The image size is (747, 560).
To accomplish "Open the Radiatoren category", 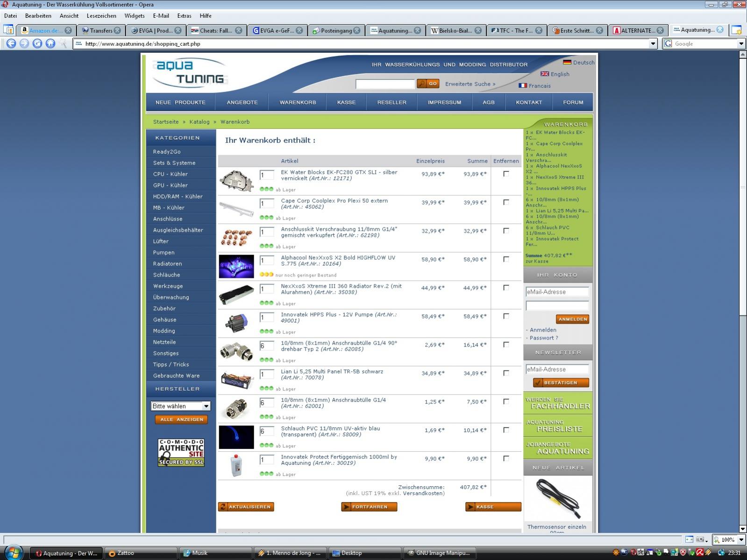I will (x=167, y=263).
